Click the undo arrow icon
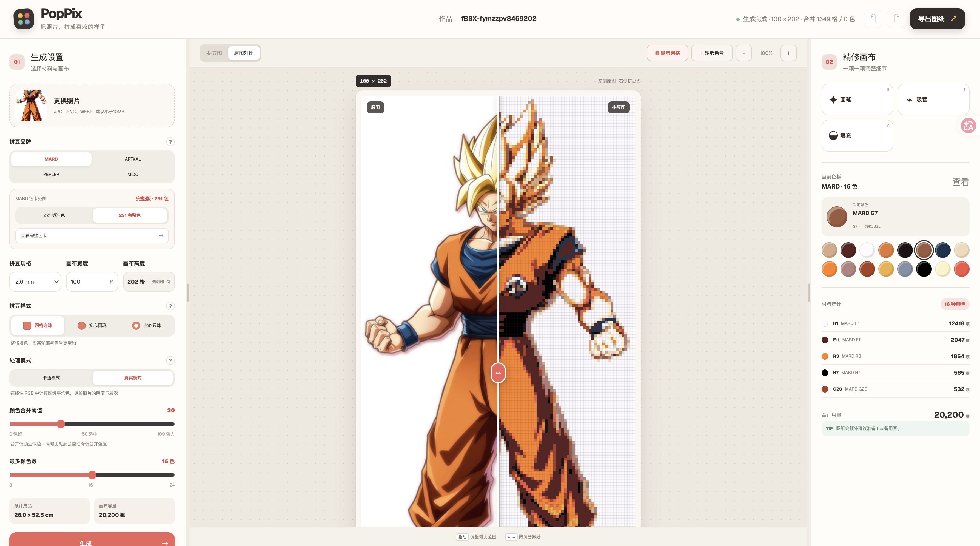This screenshot has width=980, height=546. [873, 19]
